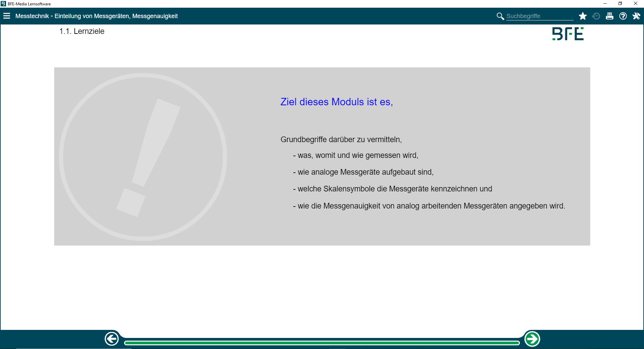Open the search by clicking the magnifier icon

[500, 16]
